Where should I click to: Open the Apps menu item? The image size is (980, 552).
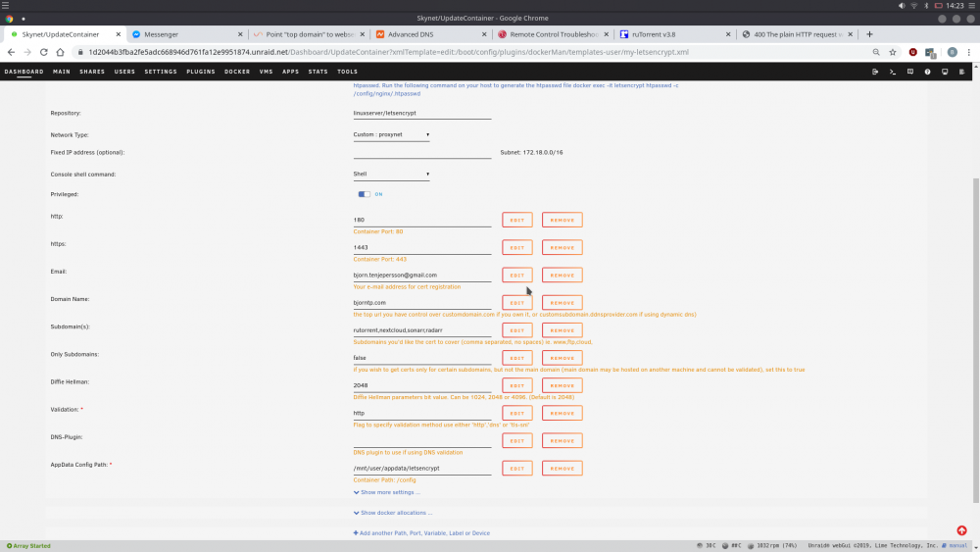click(x=291, y=72)
